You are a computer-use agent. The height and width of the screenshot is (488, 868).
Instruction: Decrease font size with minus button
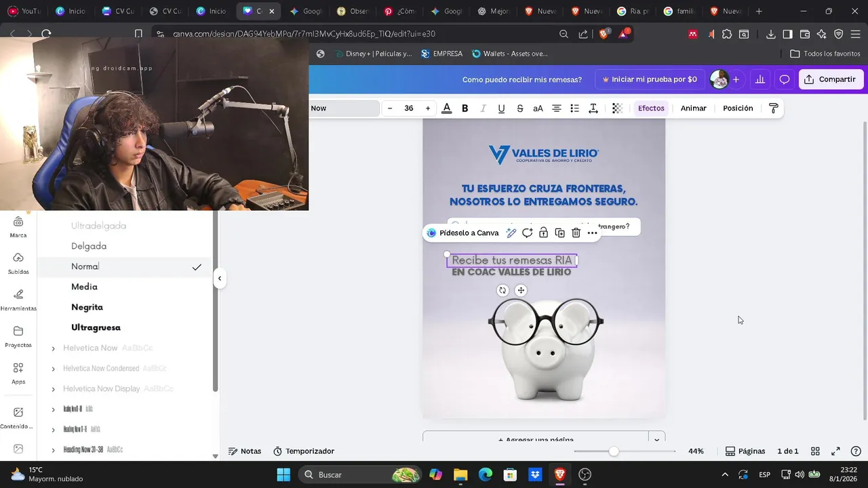pos(390,108)
